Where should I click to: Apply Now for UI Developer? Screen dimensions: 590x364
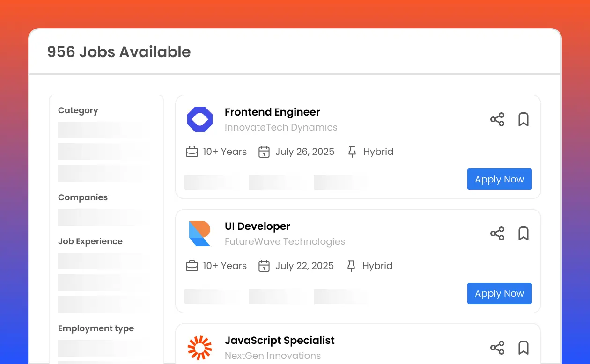point(500,293)
